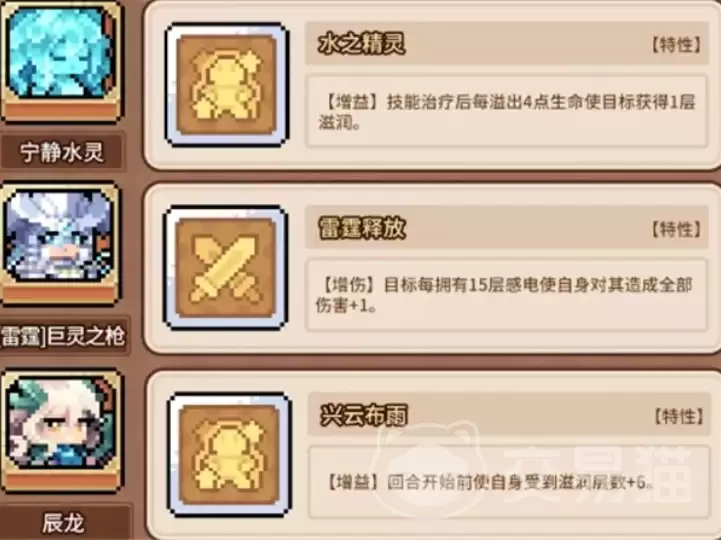Viewport: 721px width, 540px height.
Task: Click the 宁静水灵 name label
Action: click(x=62, y=152)
